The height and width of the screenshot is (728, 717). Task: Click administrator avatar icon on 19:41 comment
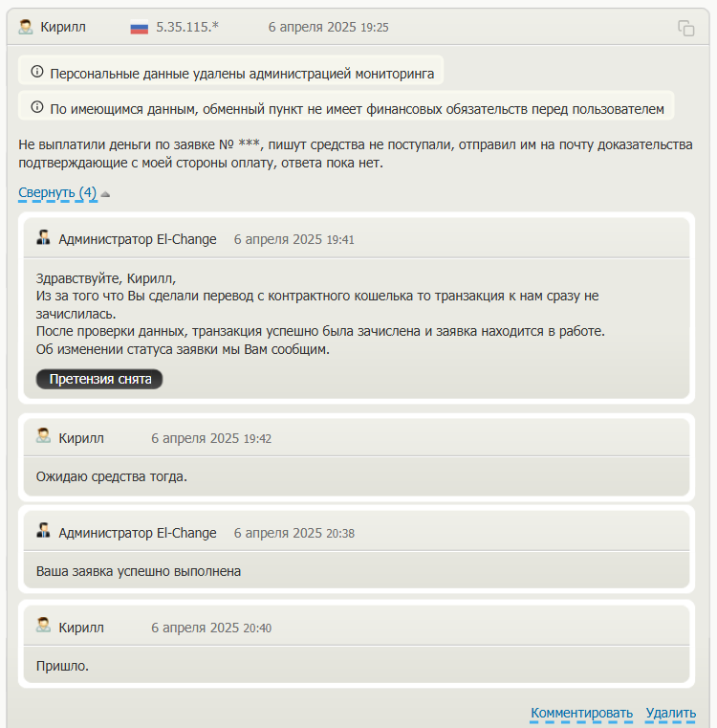[43, 237]
